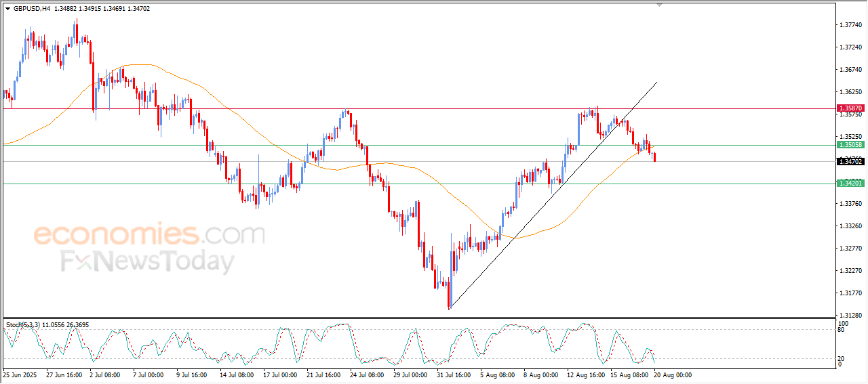Click the GBPUSD,H4 symbol title text
Image resolution: width=868 pixels, height=384 pixels.
point(31,9)
